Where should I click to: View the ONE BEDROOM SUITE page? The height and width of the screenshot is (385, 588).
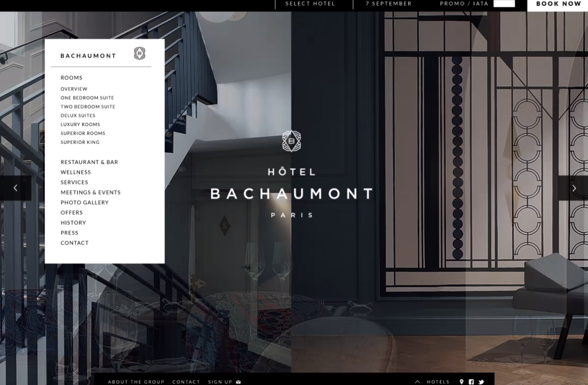pyautogui.click(x=87, y=98)
